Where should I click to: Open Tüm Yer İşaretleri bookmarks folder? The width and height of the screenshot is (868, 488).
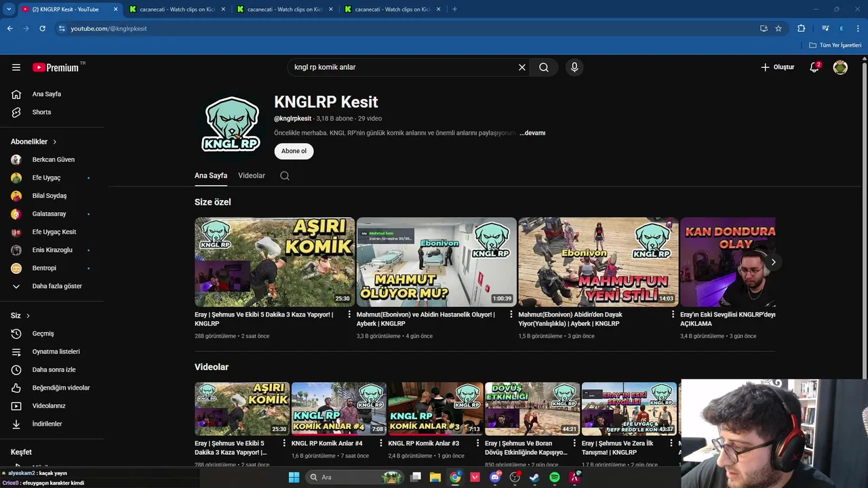[835, 45]
